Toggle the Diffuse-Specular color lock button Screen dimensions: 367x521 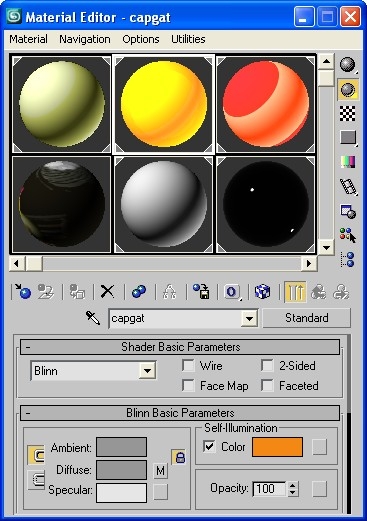pyautogui.click(x=36, y=480)
